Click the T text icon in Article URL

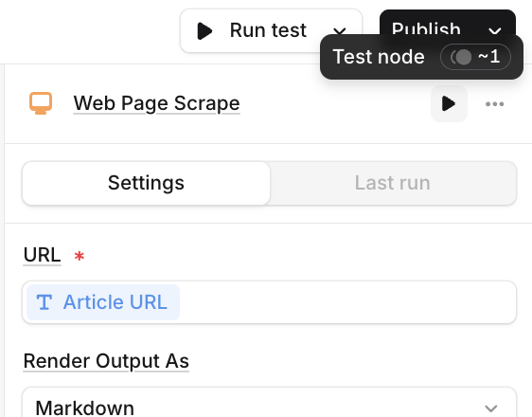pyautogui.click(x=44, y=302)
